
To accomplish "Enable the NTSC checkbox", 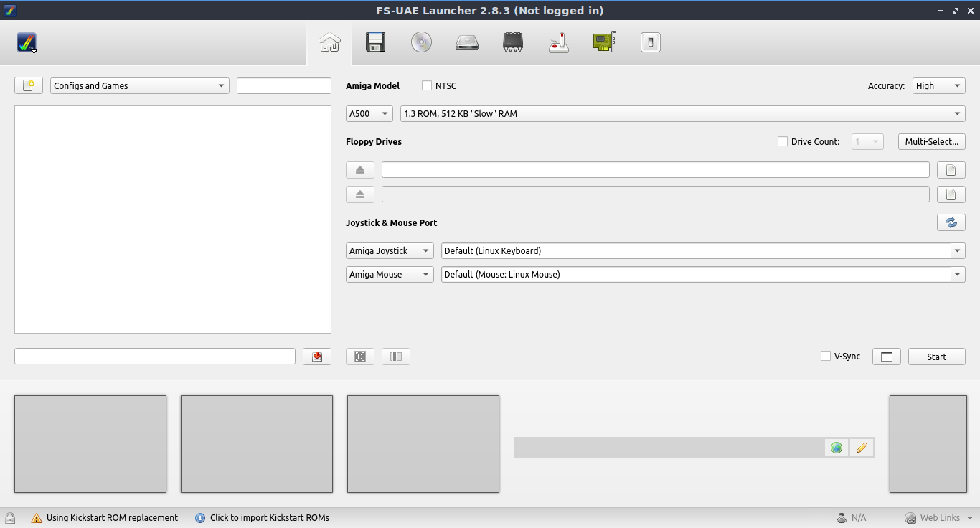I will (x=427, y=85).
